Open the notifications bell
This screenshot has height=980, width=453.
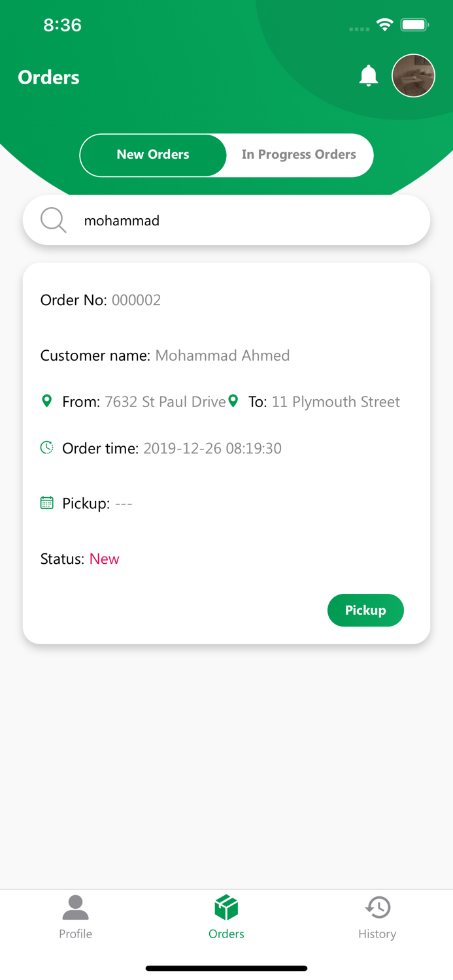click(x=369, y=76)
